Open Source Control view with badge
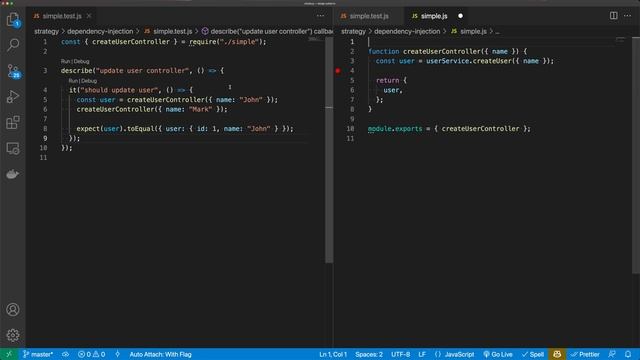640x360 pixels. [x=13, y=71]
